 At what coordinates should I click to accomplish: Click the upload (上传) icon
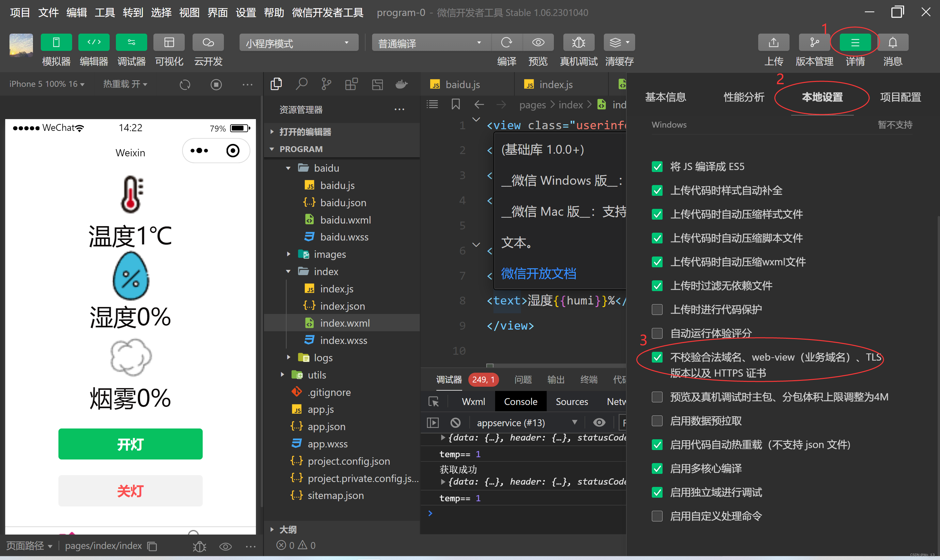(x=773, y=42)
